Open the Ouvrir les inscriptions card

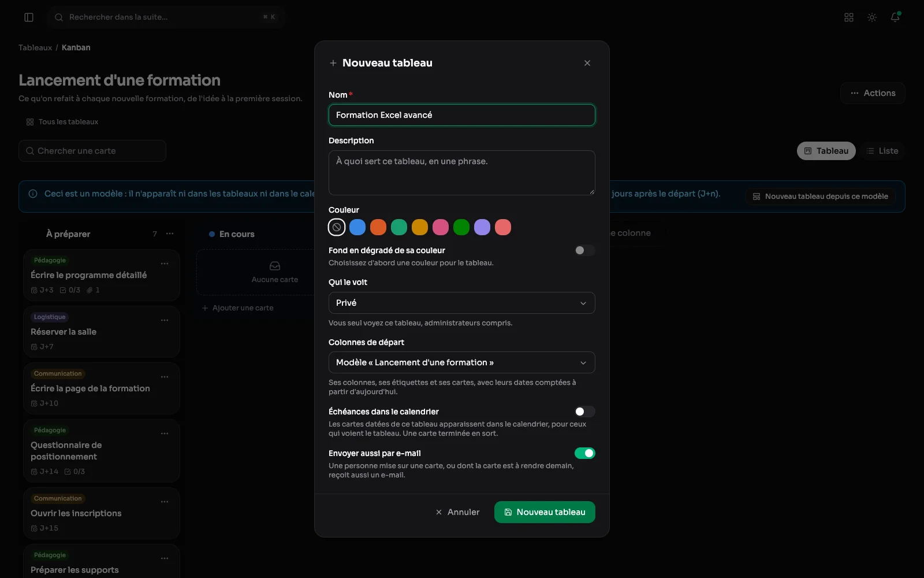pos(102,513)
